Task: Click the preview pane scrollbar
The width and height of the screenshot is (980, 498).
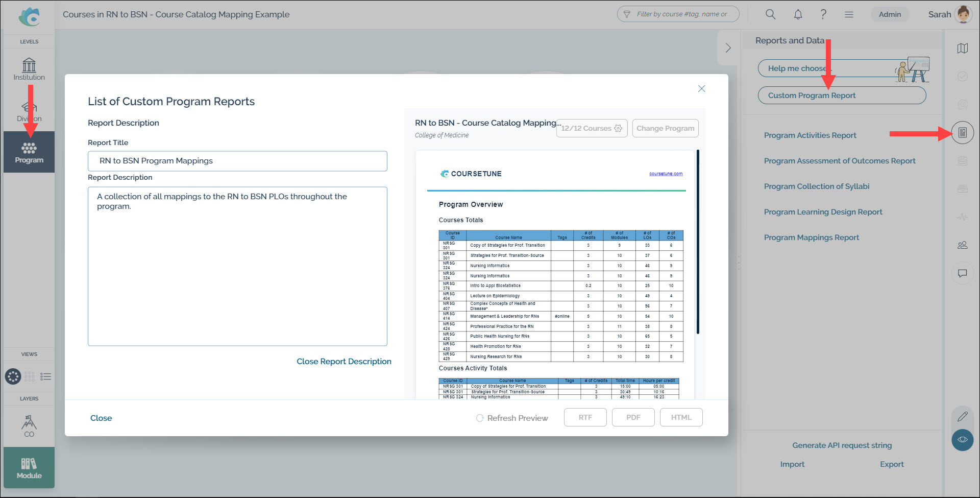Action: [x=698, y=242]
